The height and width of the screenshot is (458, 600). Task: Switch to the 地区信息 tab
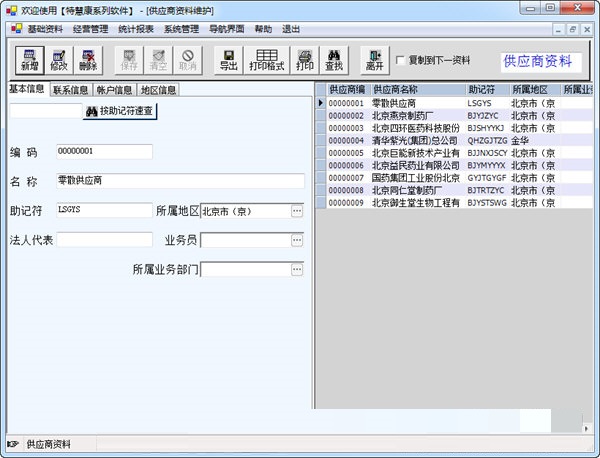[158, 90]
